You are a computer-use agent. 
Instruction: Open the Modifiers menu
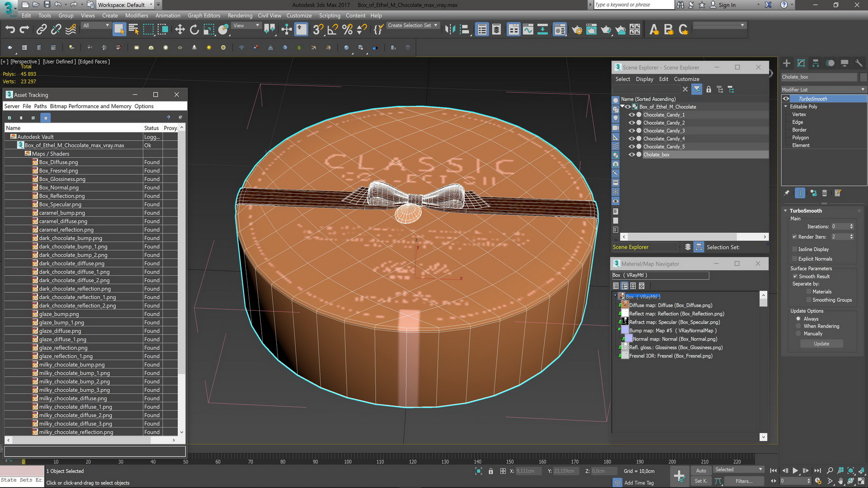point(137,15)
